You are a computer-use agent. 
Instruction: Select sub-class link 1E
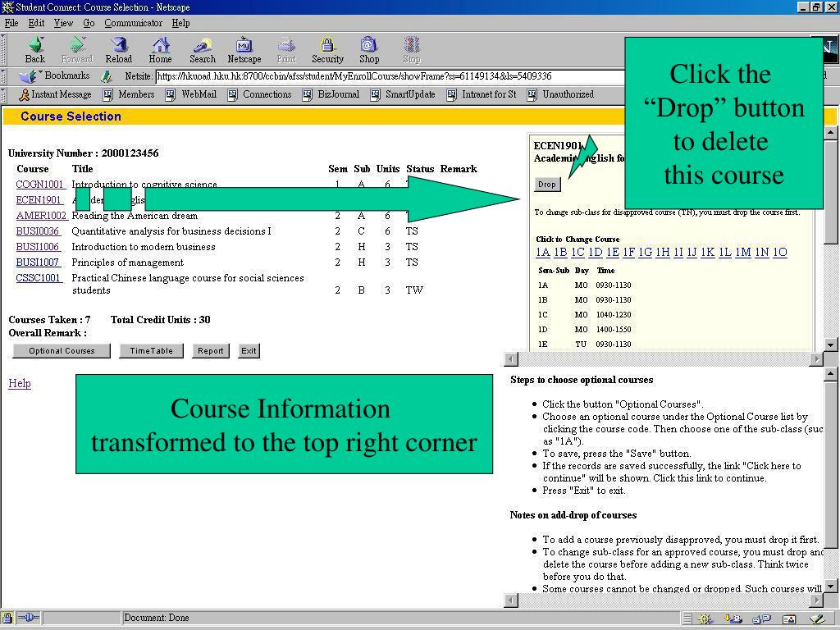(x=613, y=252)
